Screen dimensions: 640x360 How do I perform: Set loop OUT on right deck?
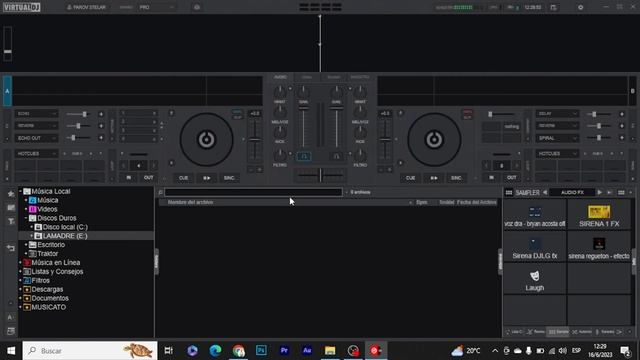coord(511,178)
